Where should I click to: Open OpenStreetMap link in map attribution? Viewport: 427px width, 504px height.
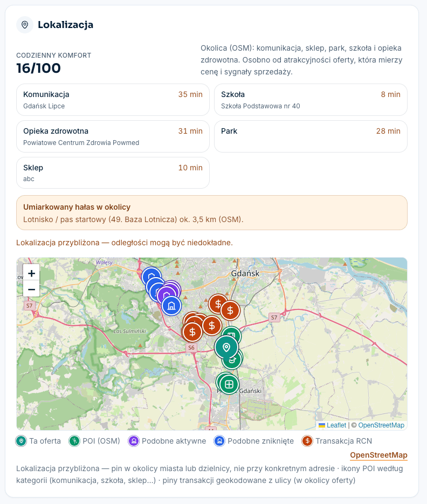(381, 425)
